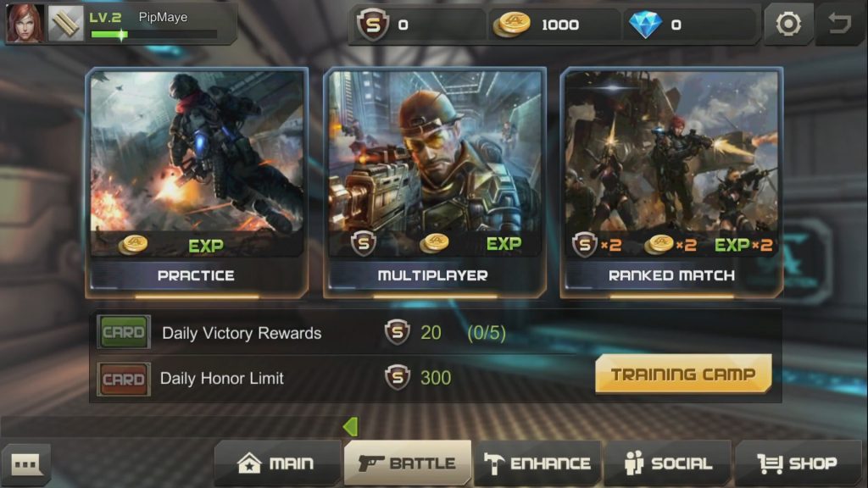Open the chat bubble icon
Image resolution: width=868 pixels, height=488 pixels.
coord(25,463)
